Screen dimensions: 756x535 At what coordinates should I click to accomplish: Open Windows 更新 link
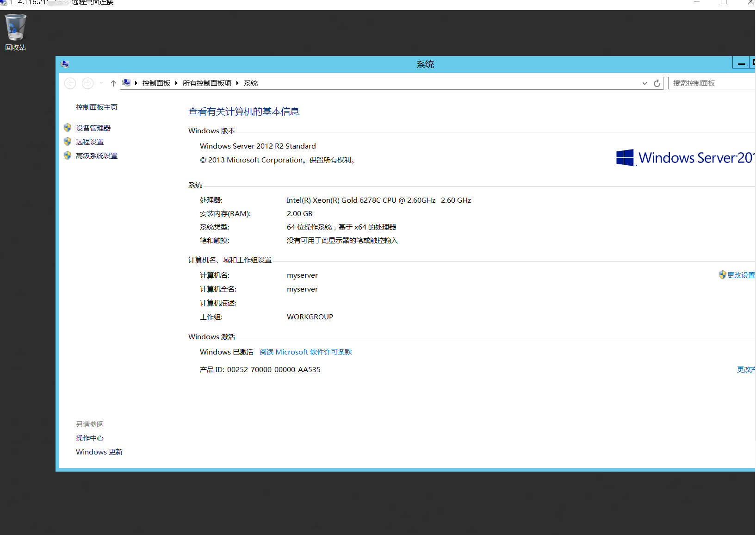coord(99,452)
